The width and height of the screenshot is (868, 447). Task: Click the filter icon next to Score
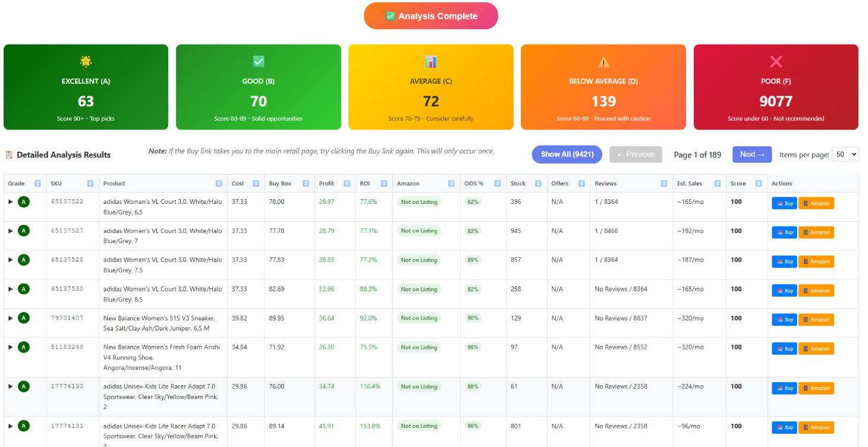coord(759,184)
